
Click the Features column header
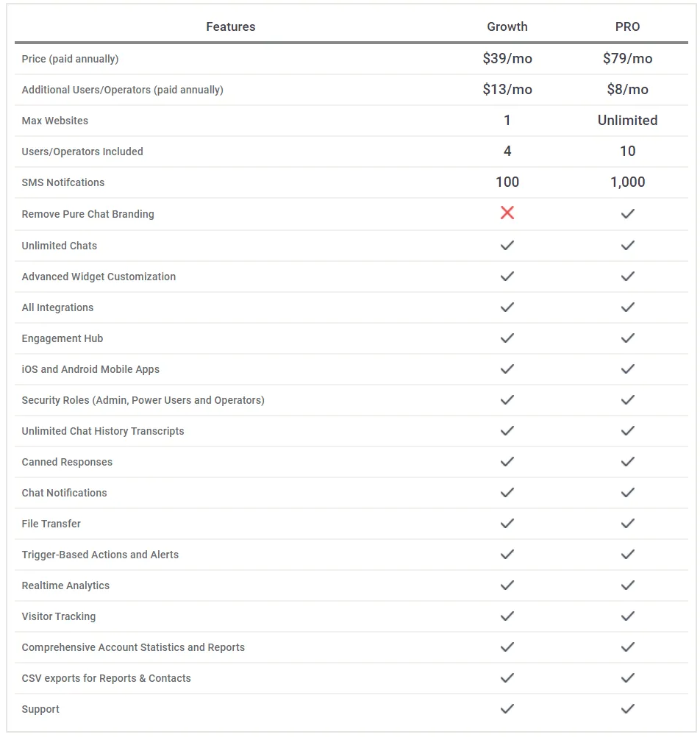[x=231, y=26]
